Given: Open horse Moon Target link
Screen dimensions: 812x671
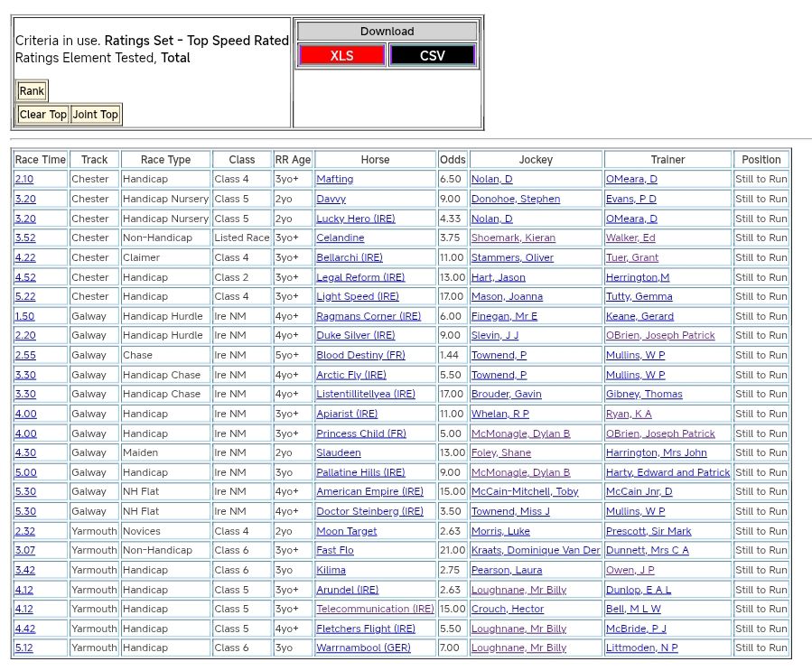Looking at the screenshot, I should (346, 532).
